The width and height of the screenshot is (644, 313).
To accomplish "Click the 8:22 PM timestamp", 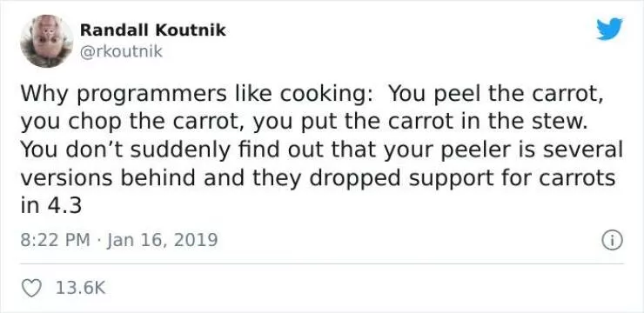I will [55, 240].
